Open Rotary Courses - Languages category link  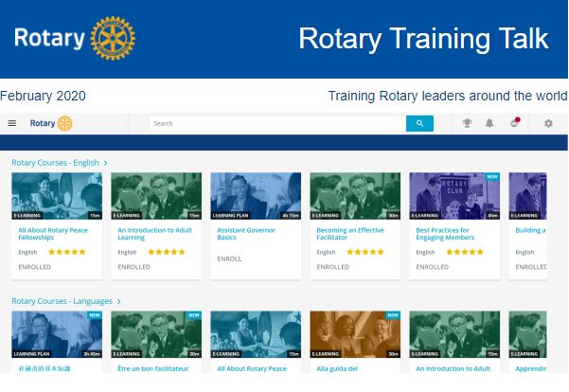pos(62,301)
